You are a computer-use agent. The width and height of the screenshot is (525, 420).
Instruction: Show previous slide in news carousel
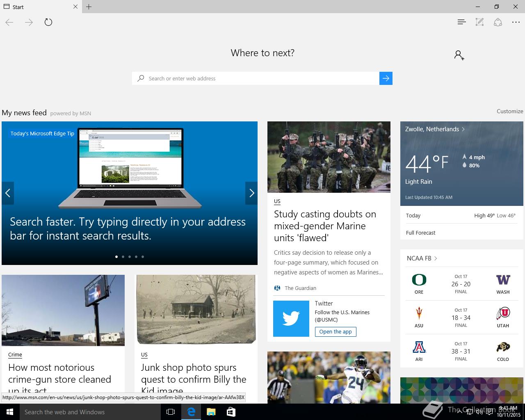(x=8, y=193)
